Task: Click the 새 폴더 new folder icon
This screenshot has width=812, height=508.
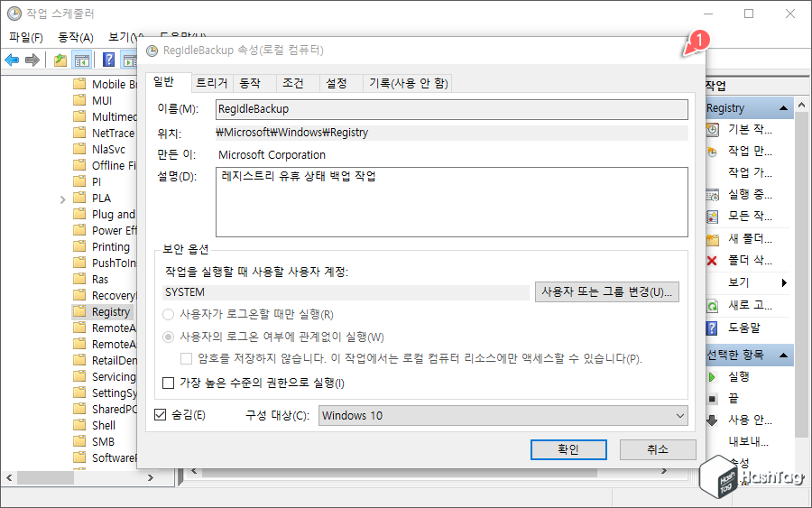Action: coord(713,239)
